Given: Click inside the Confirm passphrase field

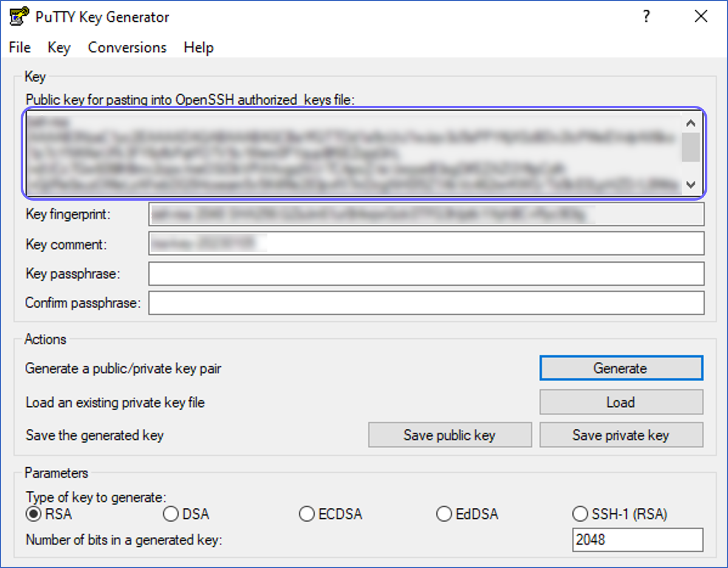Looking at the screenshot, I should pos(425,303).
